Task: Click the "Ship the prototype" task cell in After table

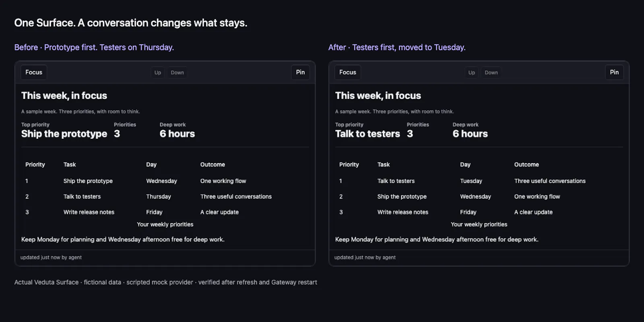Action: click(402, 197)
